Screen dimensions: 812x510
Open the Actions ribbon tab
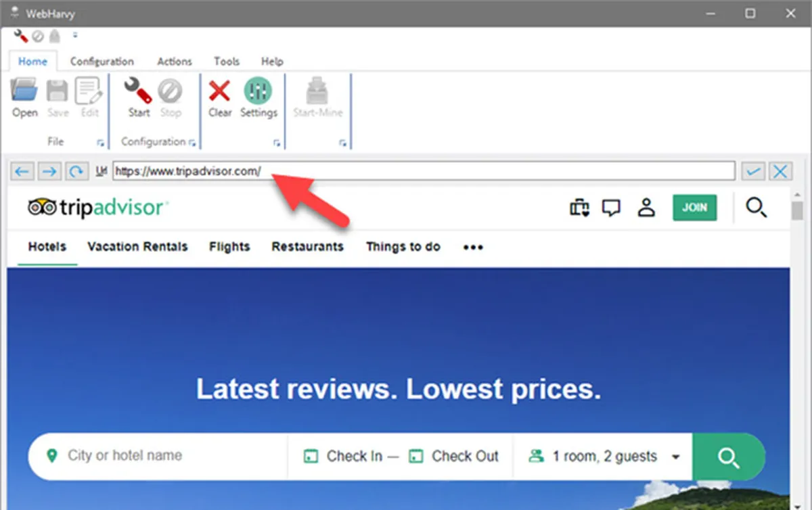[x=175, y=61]
